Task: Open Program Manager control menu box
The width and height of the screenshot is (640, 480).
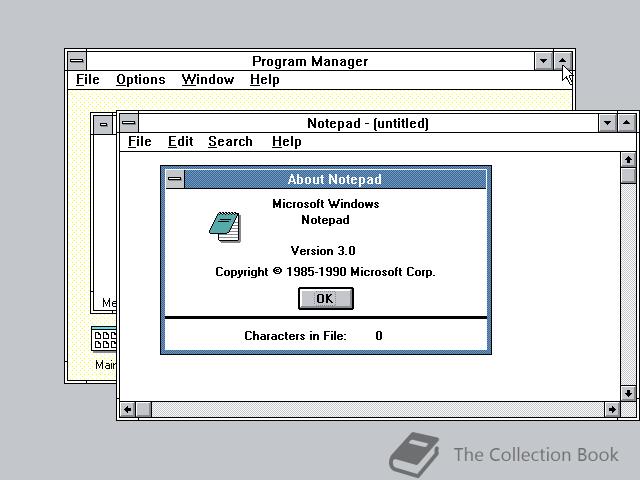Action: click(77, 61)
